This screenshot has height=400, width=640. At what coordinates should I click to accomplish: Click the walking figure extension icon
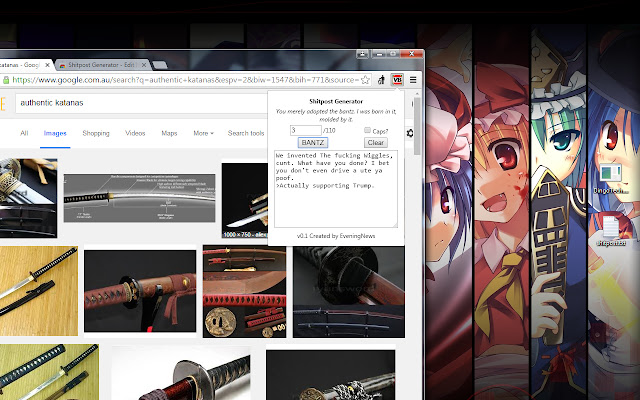tap(381, 80)
